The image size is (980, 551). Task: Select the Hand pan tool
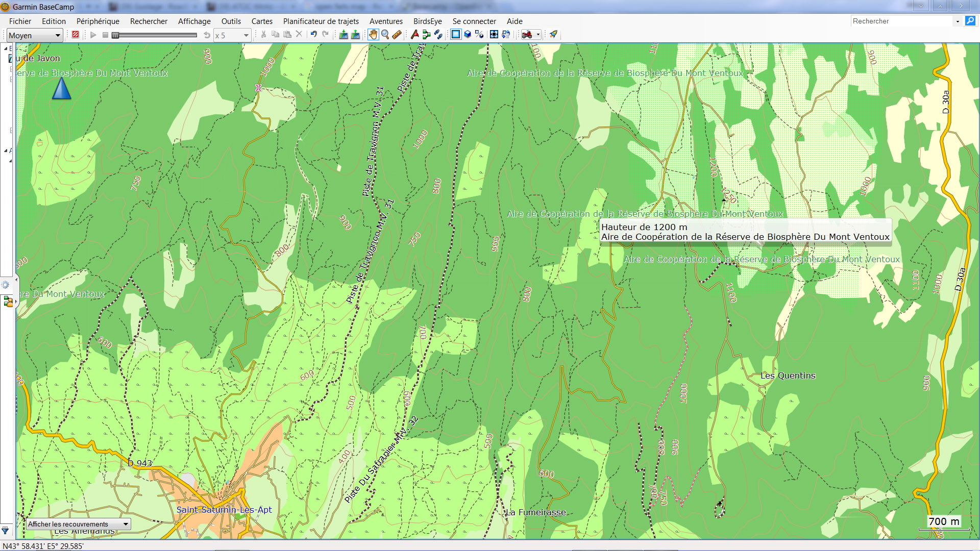coord(373,35)
